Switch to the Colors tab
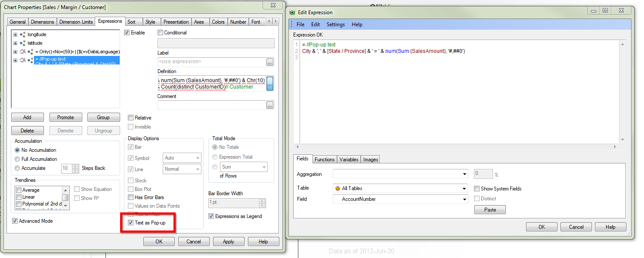 pyautogui.click(x=218, y=22)
